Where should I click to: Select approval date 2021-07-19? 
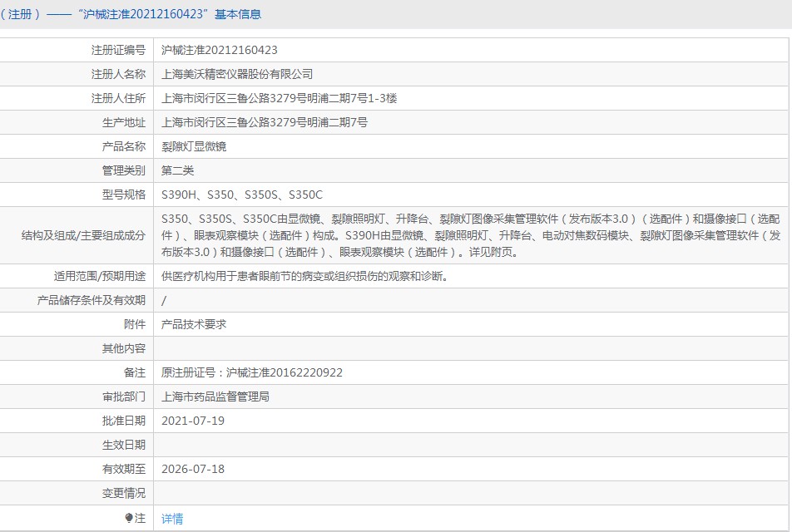point(192,421)
